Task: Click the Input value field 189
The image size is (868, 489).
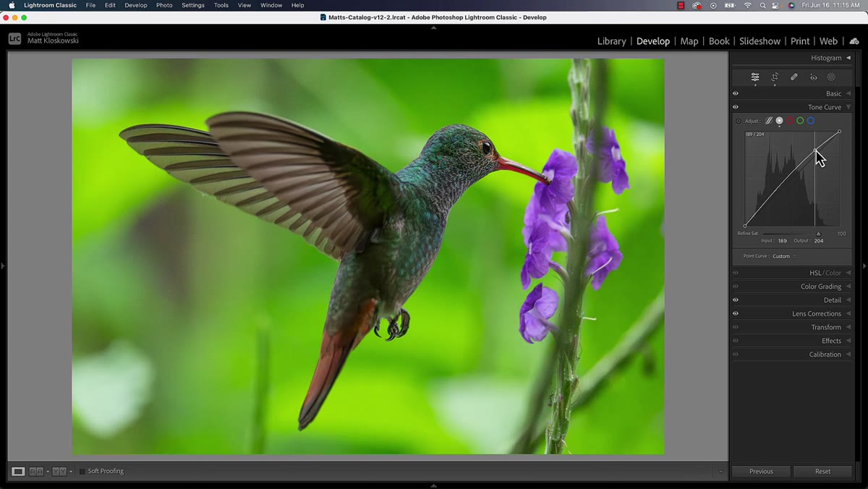Action: (x=782, y=241)
